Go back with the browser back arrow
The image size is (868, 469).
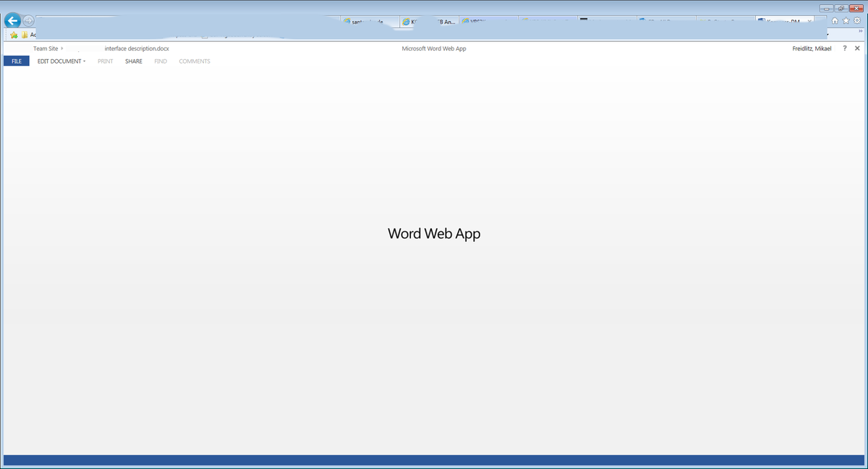[x=12, y=21]
